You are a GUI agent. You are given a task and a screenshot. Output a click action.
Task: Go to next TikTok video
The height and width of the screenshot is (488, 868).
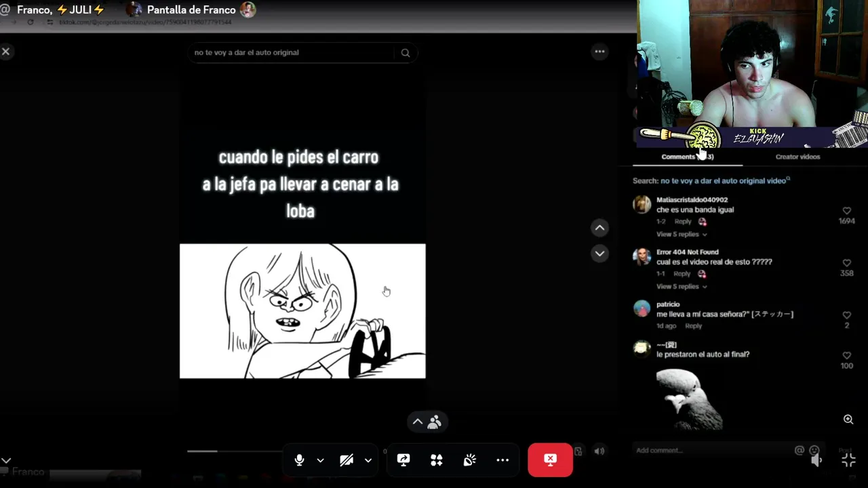point(599,253)
